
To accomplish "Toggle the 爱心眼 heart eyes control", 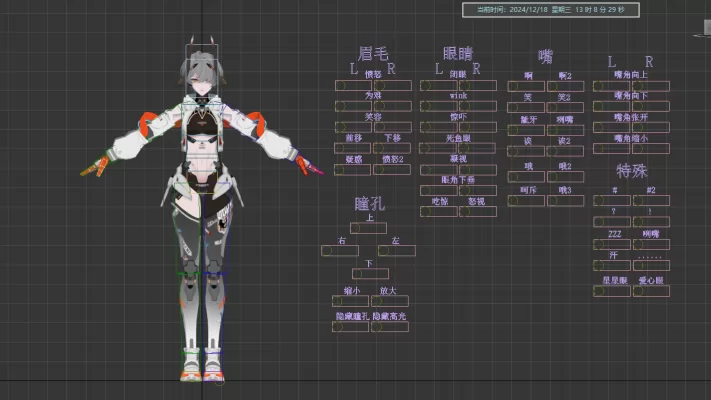I will [x=637, y=292].
